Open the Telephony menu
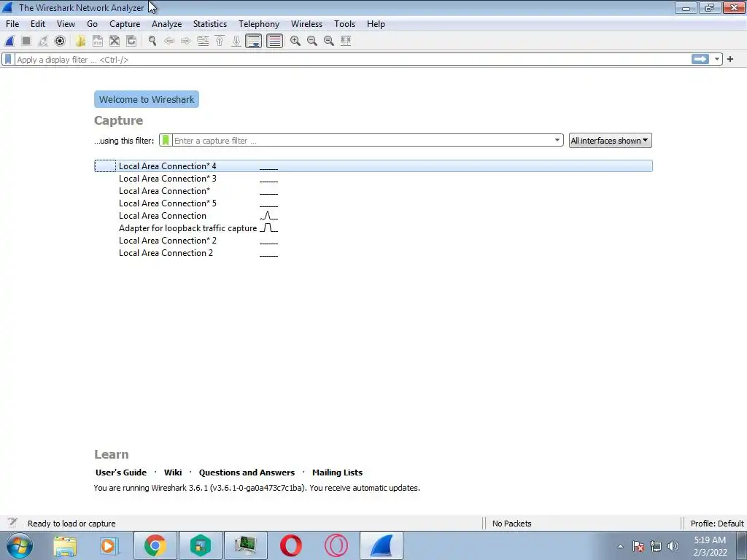This screenshot has height=560, width=747. pyautogui.click(x=259, y=24)
